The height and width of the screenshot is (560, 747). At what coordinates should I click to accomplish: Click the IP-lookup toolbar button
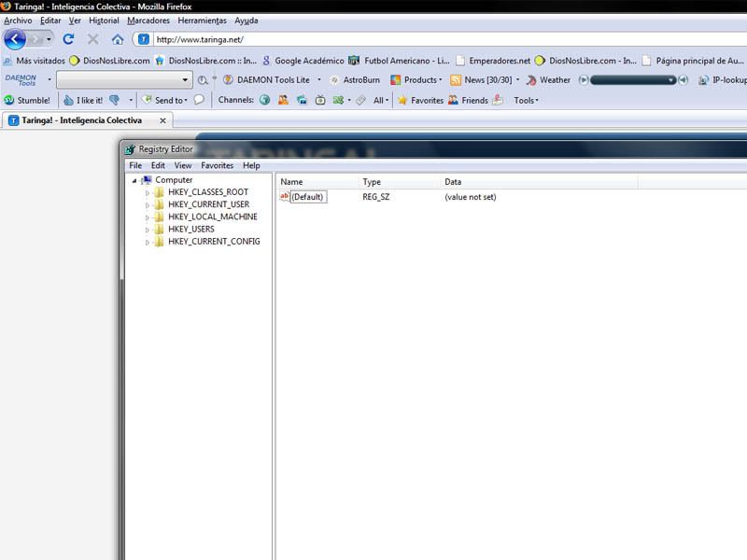[x=722, y=80]
